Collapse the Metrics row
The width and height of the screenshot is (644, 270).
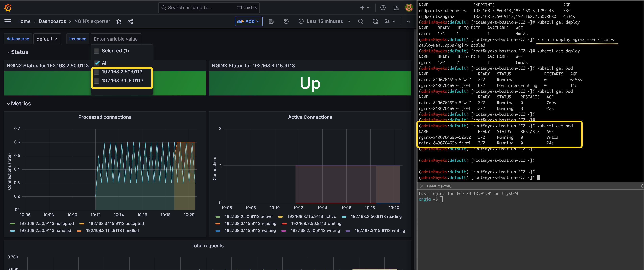tap(19, 104)
